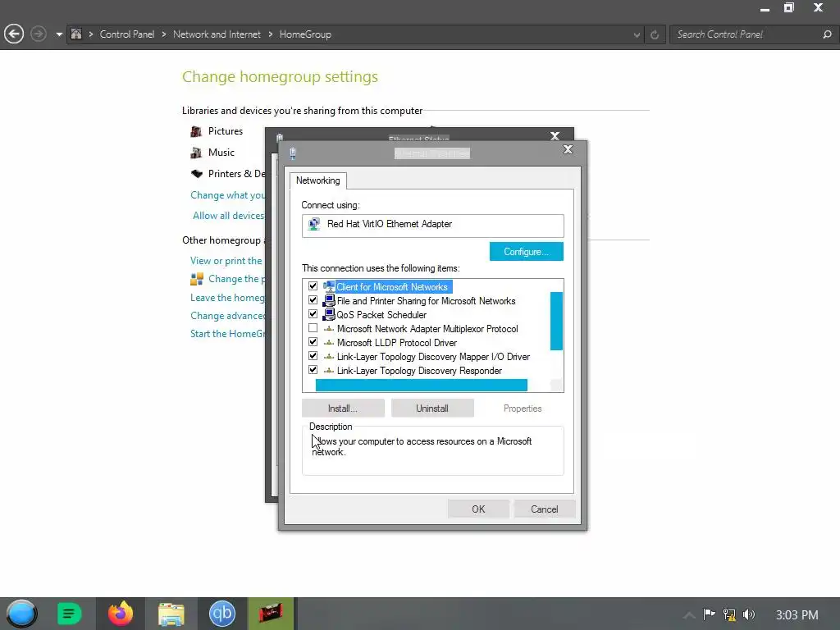Viewport: 840px width, 630px height.
Task: Open the Change what you're sharing link
Action: click(x=228, y=195)
